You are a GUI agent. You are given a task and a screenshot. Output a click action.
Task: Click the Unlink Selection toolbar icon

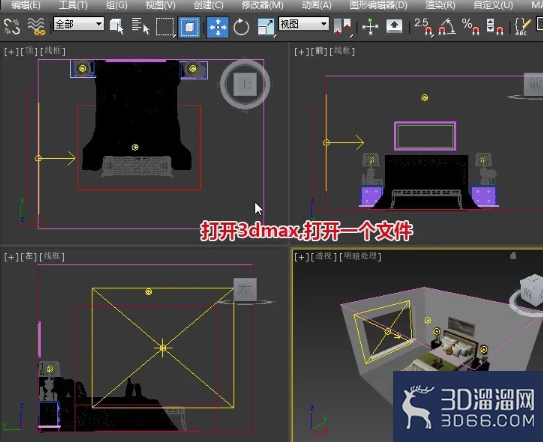[x=12, y=27]
